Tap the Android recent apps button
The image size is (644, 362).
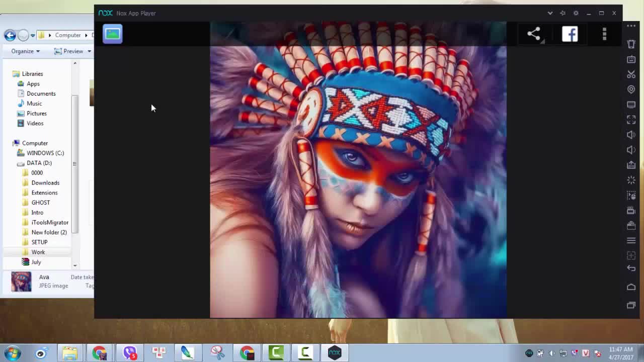631,305
